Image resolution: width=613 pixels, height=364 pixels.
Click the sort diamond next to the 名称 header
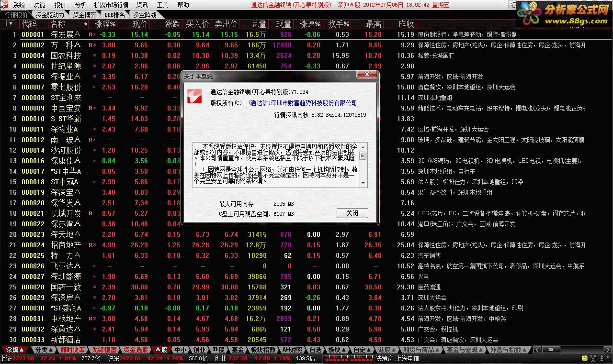click(86, 24)
